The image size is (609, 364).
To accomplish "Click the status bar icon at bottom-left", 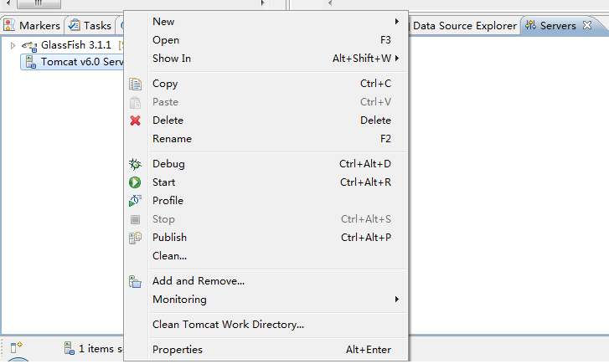I will tap(16, 347).
